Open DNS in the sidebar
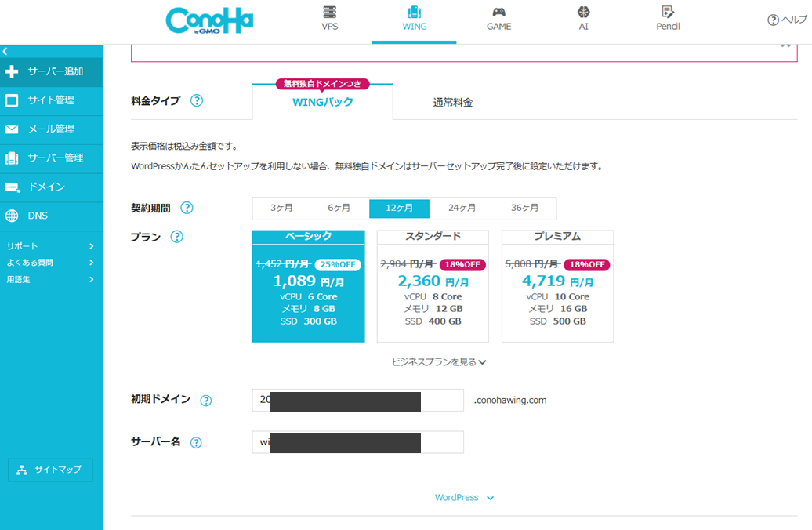This screenshot has width=812, height=530. click(52, 216)
